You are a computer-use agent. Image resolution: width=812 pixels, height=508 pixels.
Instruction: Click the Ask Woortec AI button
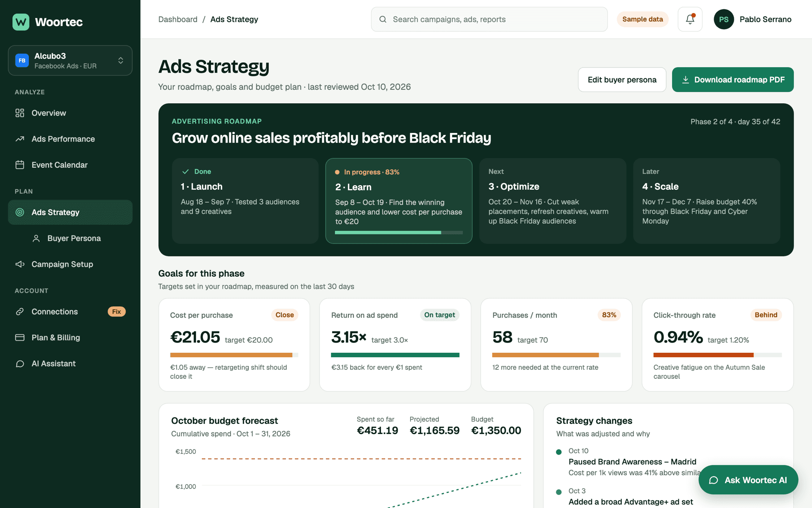(748, 480)
